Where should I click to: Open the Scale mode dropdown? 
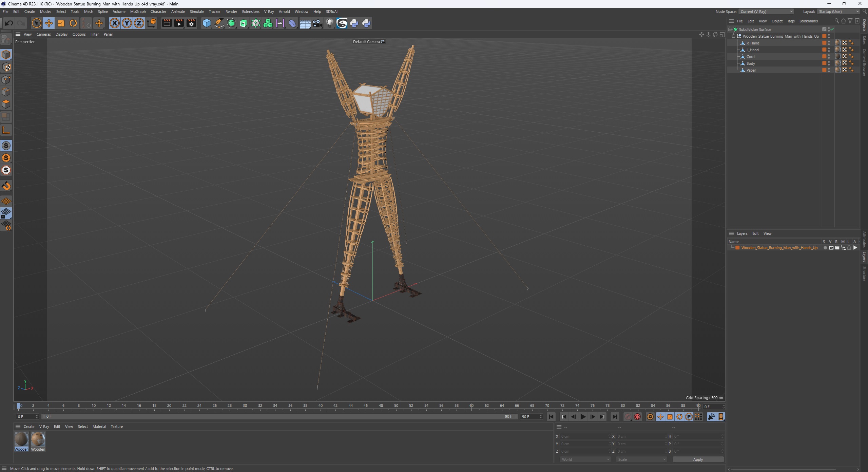click(641, 459)
